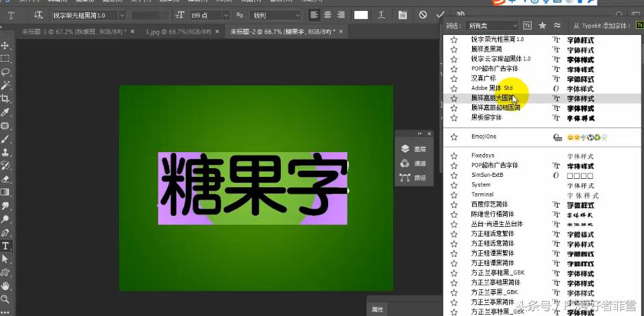The width and height of the screenshot is (644, 316).
Task: Collapse the floating panel with double arrows
Action: pos(420,134)
